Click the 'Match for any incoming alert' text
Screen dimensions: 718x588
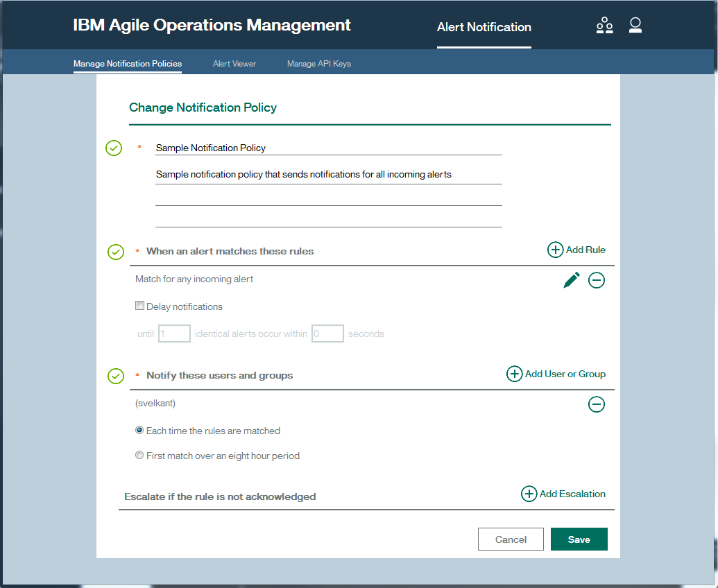[194, 279]
